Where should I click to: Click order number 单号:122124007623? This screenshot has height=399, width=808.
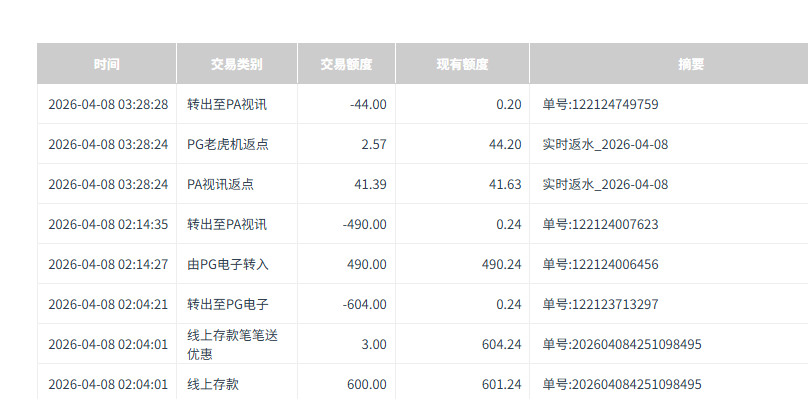600,224
